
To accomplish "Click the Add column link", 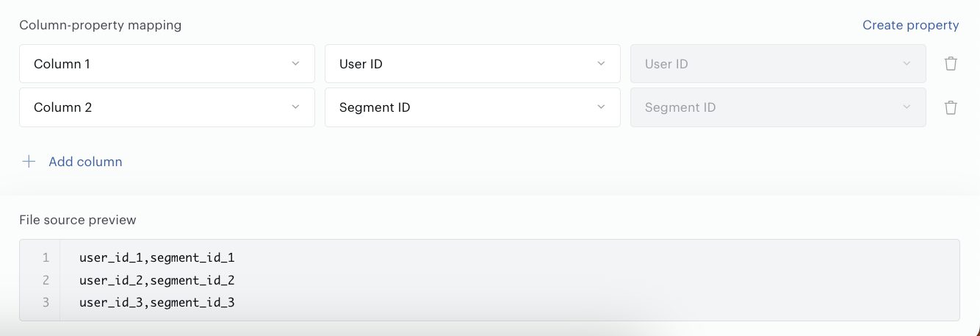I will point(85,162).
